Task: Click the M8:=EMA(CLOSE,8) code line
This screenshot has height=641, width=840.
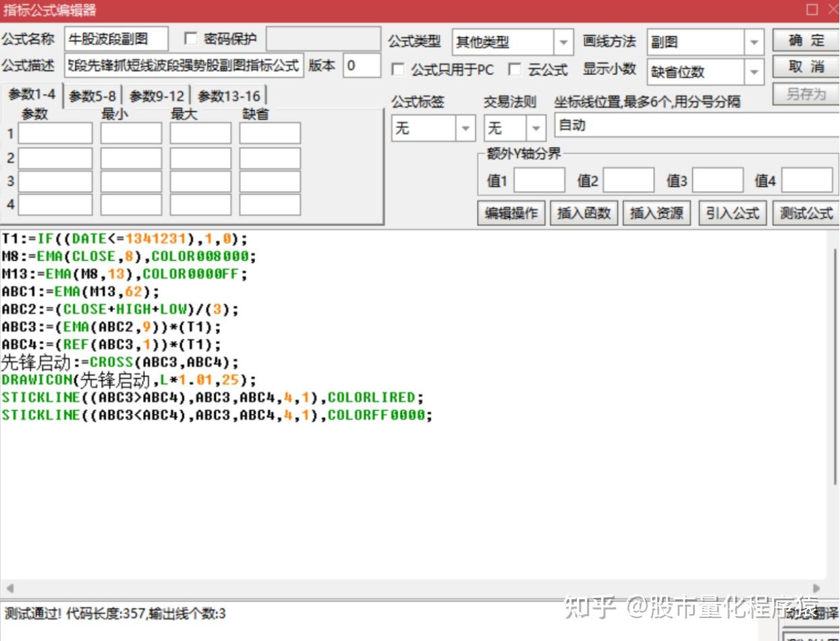Action: point(130,256)
